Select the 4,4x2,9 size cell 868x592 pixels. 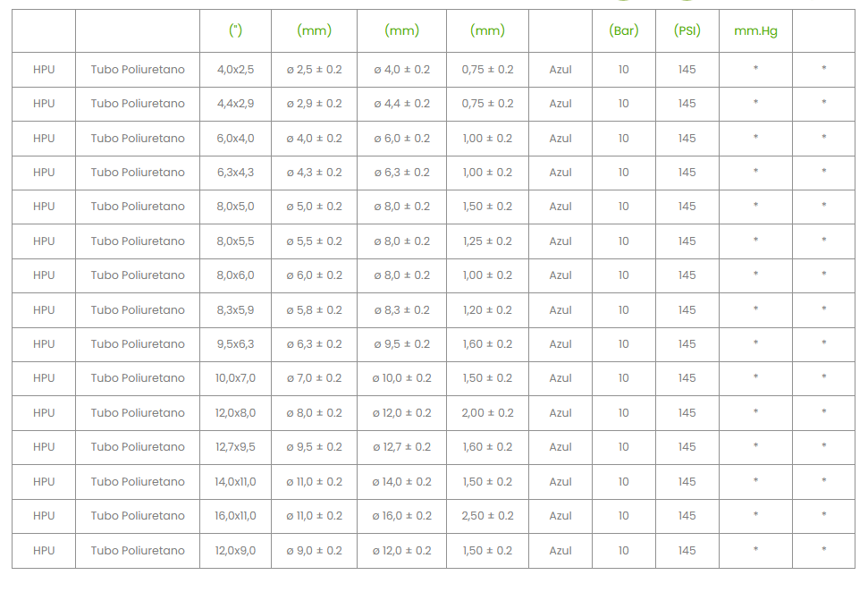coord(235,104)
